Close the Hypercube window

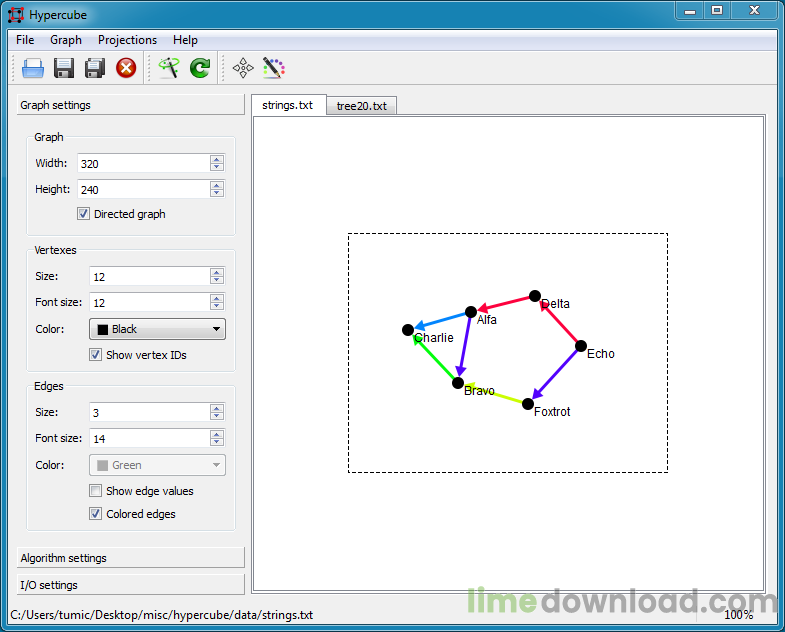(x=754, y=11)
